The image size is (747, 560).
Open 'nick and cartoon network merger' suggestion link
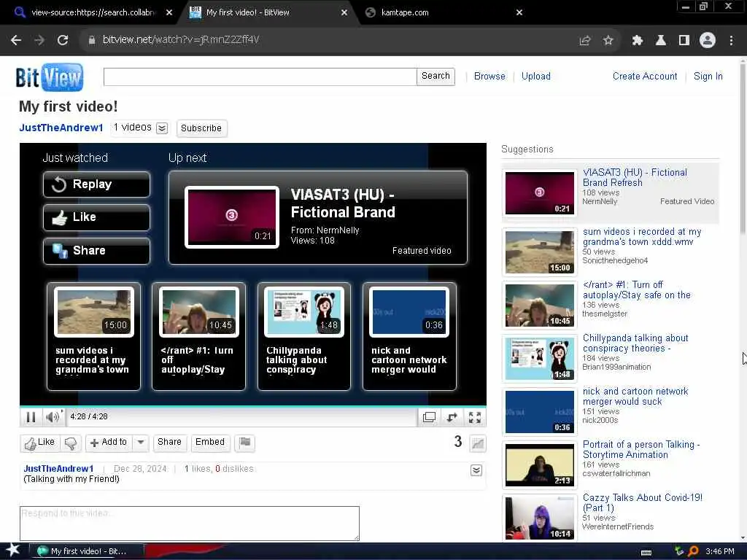(x=635, y=397)
